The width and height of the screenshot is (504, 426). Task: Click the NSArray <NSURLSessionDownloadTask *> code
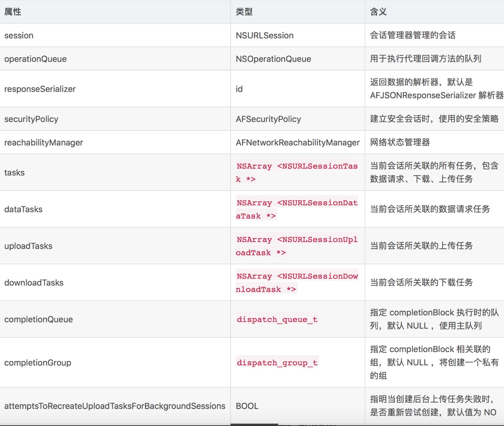(297, 283)
